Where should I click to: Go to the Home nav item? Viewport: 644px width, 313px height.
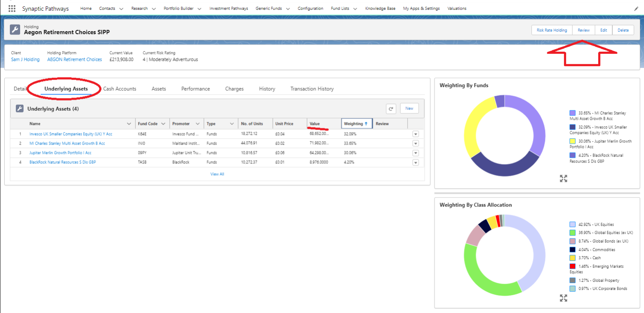[86, 9]
